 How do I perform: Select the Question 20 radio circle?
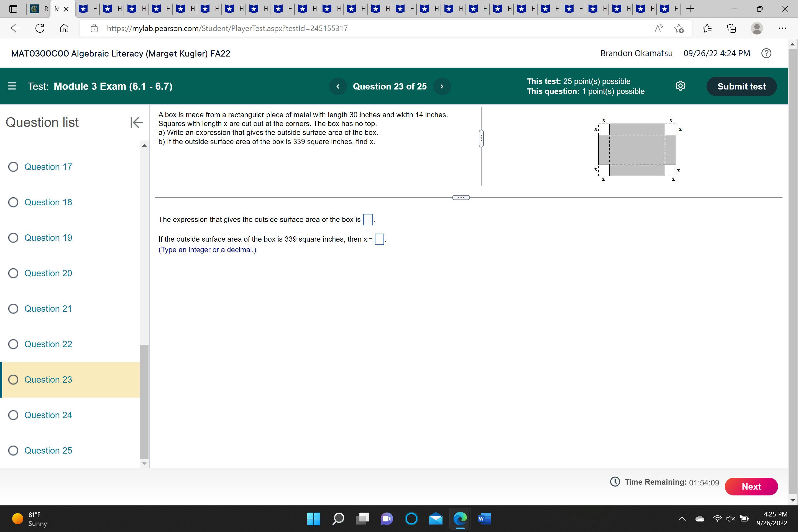coord(13,273)
